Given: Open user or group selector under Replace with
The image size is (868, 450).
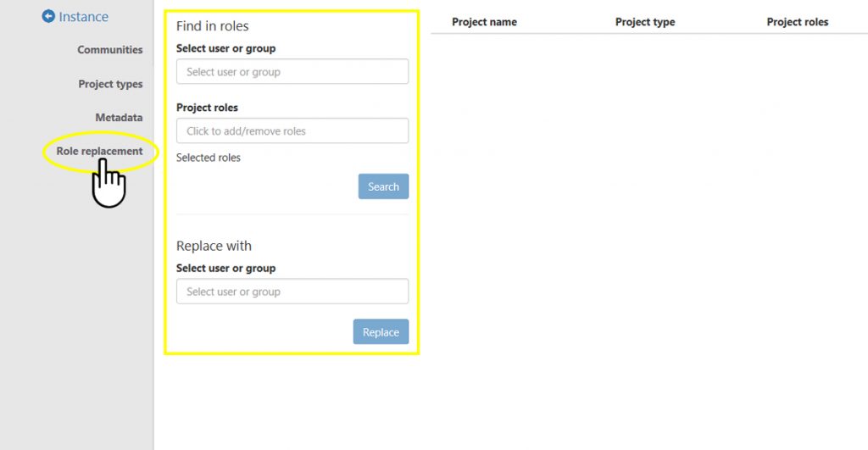Looking at the screenshot, I should (x=292, y=292).
